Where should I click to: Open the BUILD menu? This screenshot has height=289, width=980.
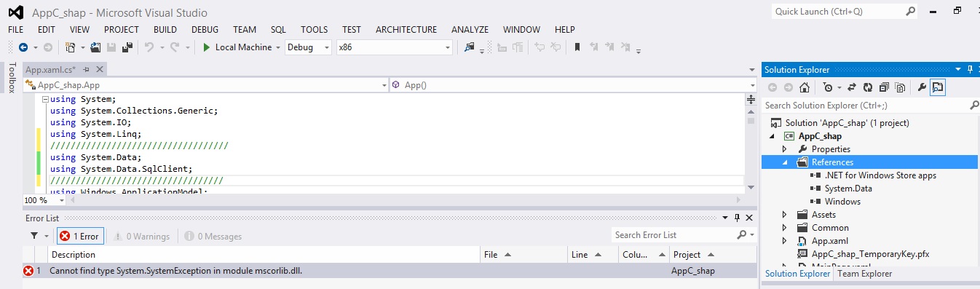click(165, 30)
